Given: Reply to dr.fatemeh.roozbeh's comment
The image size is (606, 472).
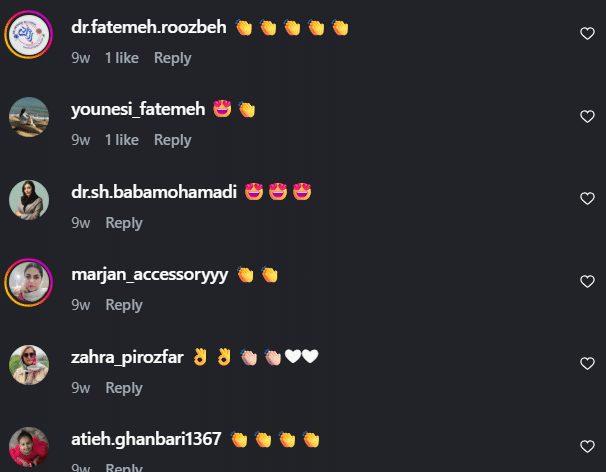Looking at the screenshot, I should click(x=172, y=58).
